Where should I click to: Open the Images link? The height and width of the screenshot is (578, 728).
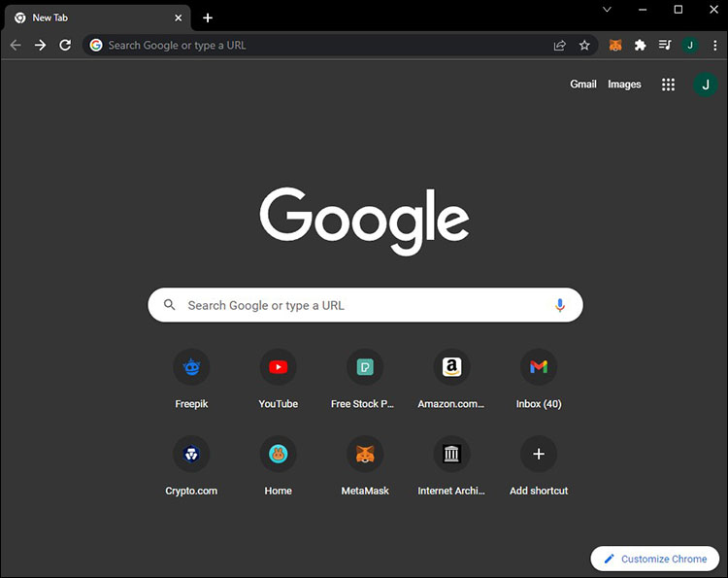(x=624, y=85)
